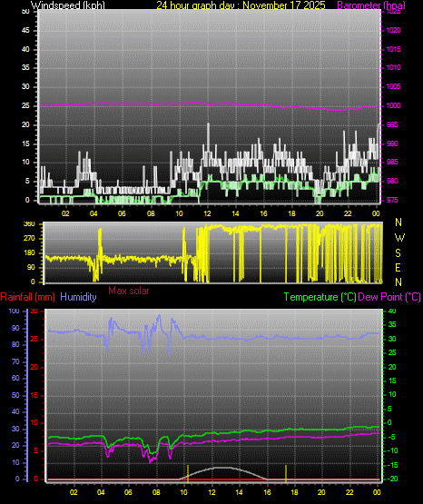Click the 1005 barometer scale value

click(393, 86)
